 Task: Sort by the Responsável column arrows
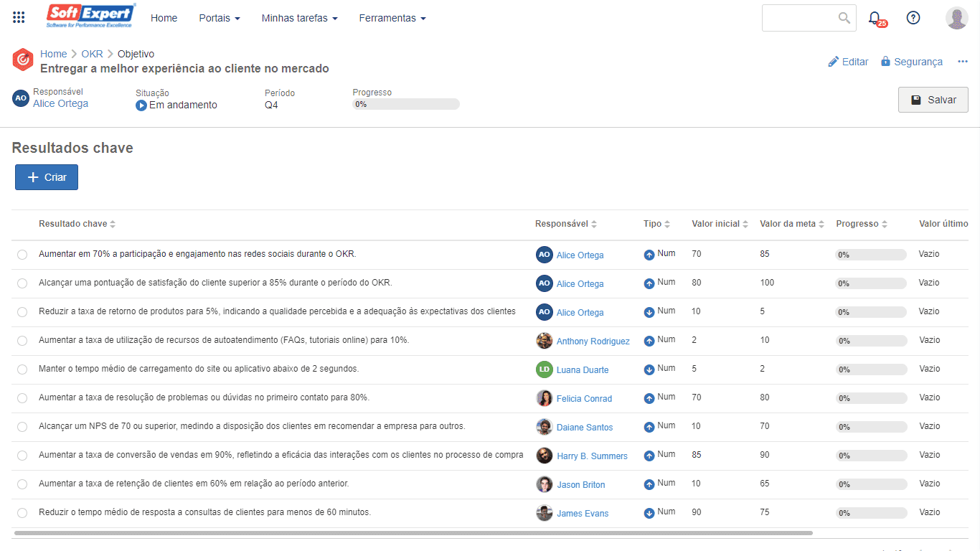click(x=594, y=224)
